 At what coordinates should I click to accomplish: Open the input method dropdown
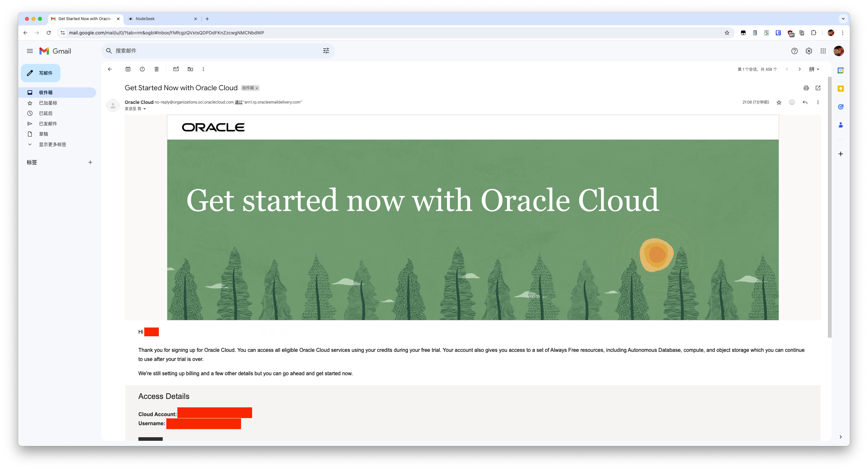(x=814, y=69)
